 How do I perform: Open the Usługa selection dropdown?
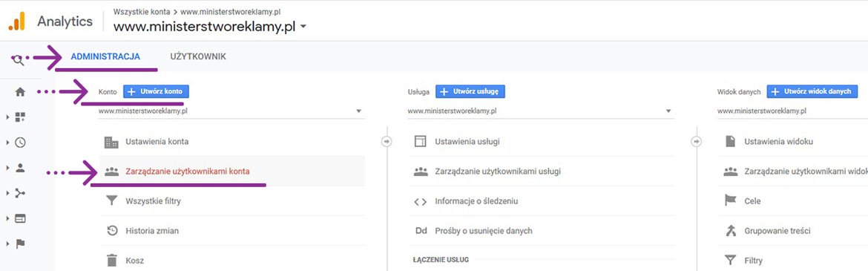[541, 111]
